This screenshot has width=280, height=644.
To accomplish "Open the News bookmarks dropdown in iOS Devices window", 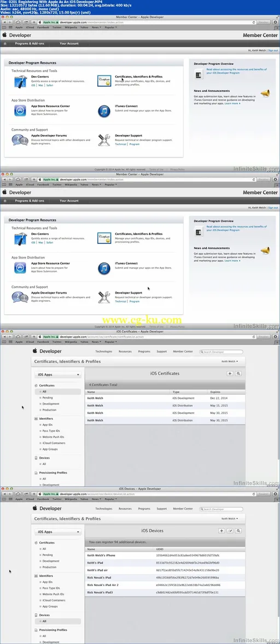I will tap(96, 499).
